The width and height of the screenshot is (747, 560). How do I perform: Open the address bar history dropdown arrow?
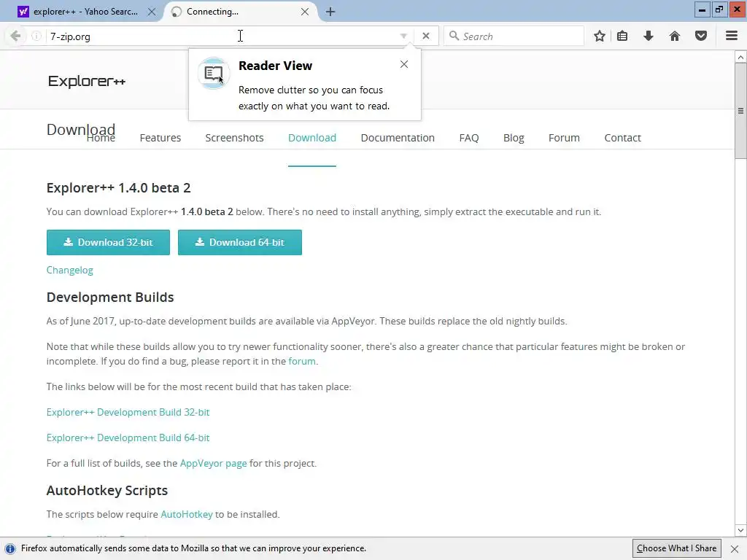(403, 36)
